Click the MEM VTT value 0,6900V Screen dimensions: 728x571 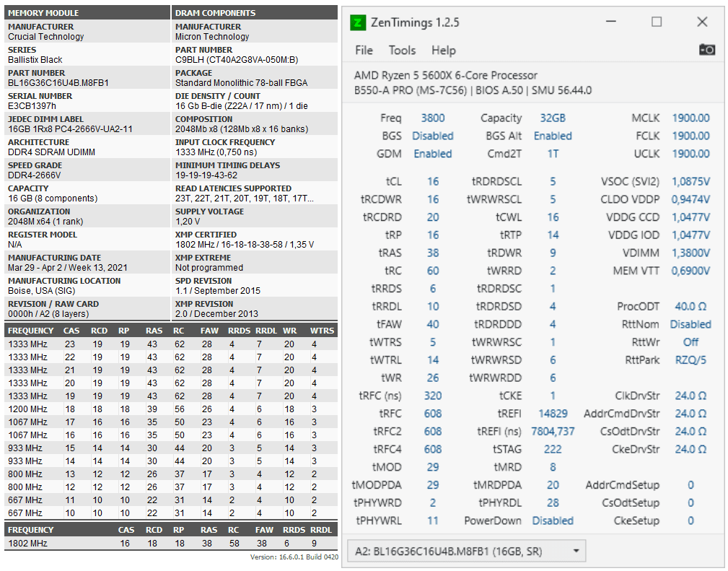click(x=691, y=271)
